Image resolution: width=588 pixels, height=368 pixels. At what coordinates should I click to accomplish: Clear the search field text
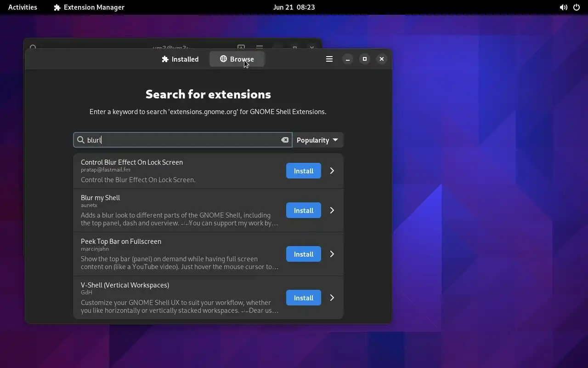point(285,140)
